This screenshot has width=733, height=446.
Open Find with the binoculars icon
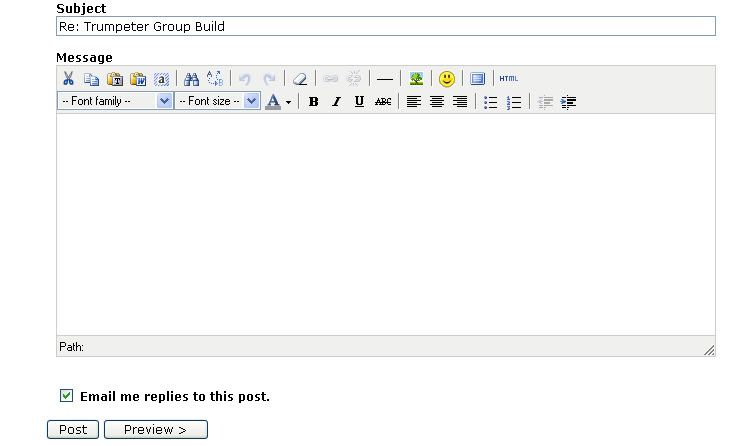(191, 79)
